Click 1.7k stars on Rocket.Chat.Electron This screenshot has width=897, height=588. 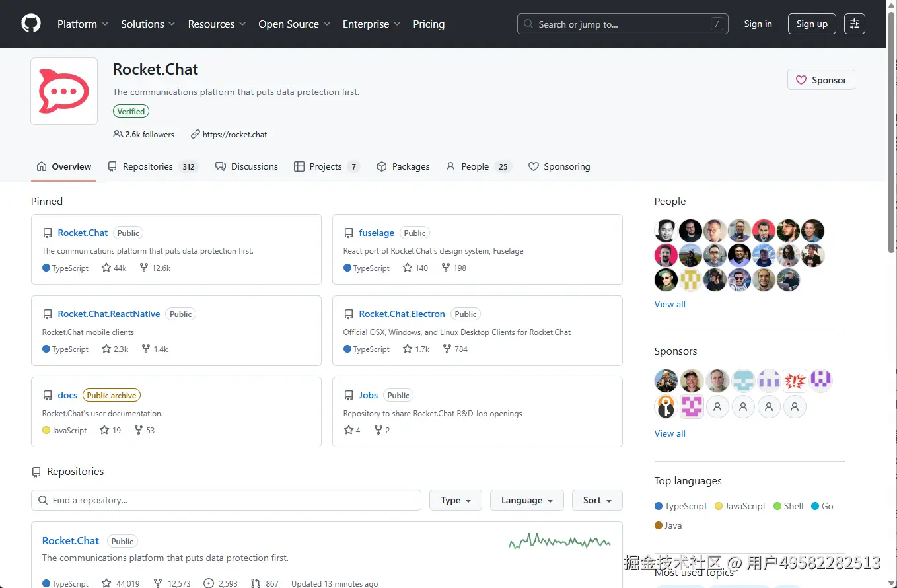pyautogui.click(x=416, y=349)
